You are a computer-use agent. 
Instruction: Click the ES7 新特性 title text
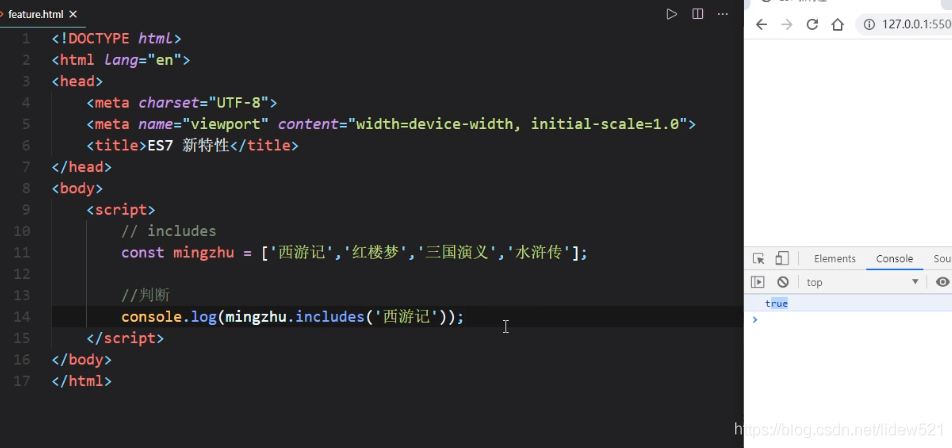click(x=189, y=146)
